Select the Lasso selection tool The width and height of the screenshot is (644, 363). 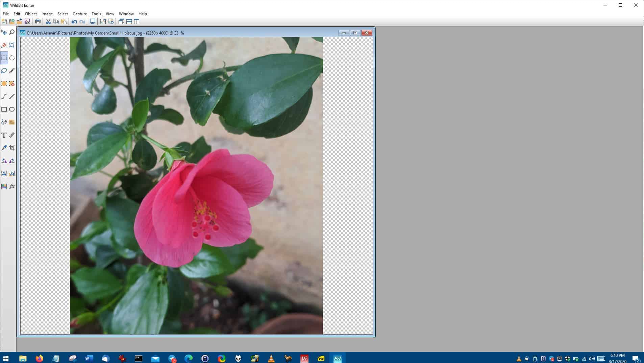(4, 71)
